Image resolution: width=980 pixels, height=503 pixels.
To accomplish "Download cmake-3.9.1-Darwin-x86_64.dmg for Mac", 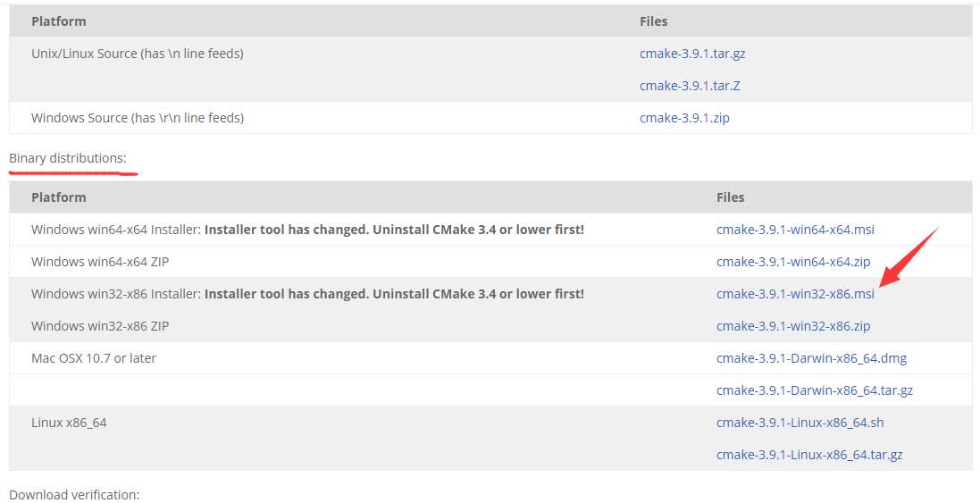I will coord(811,358).
